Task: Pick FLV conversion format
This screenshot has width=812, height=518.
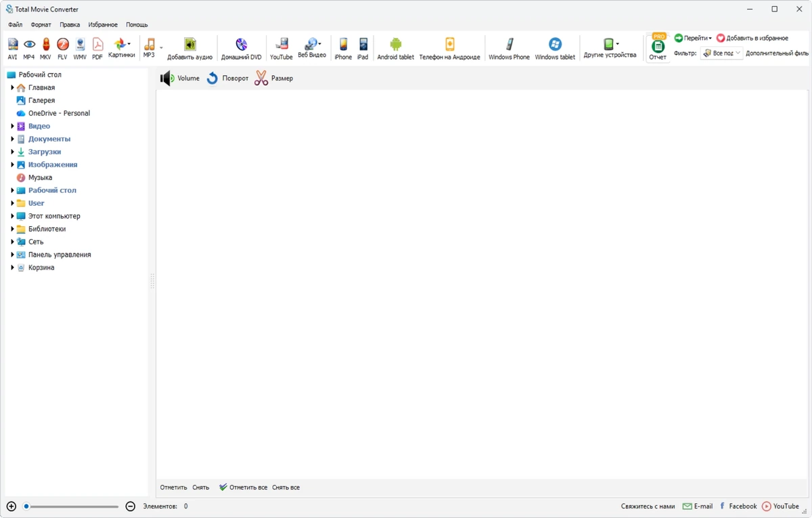Action: (x=62, y=49)
